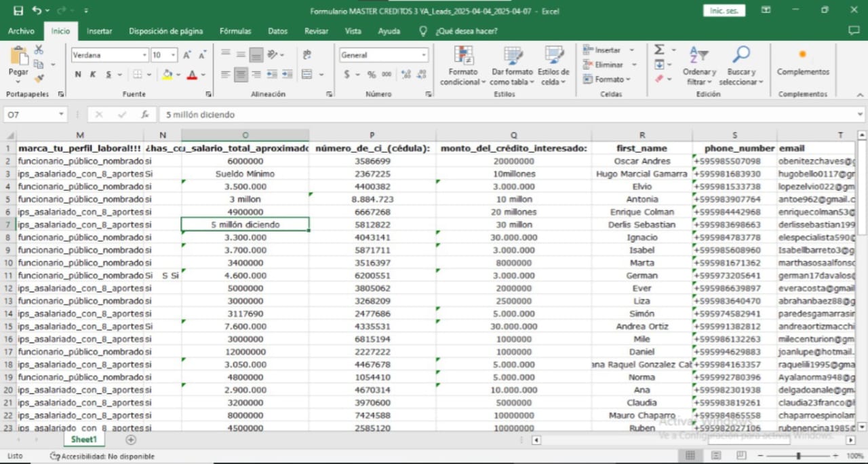Image resolution: width=868 pixels, height=464 pixels.
Task: Open the comments speech bubble icon
Action: (x=854, y=31)
